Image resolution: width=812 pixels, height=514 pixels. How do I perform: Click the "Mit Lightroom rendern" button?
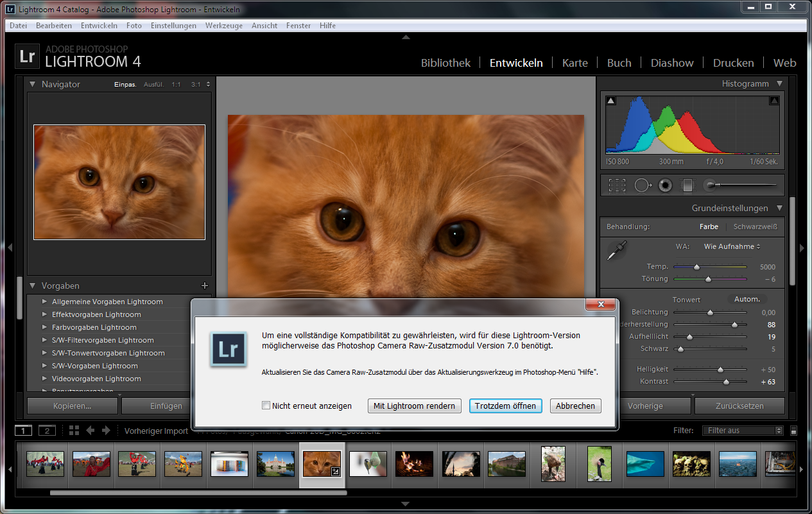414,406
